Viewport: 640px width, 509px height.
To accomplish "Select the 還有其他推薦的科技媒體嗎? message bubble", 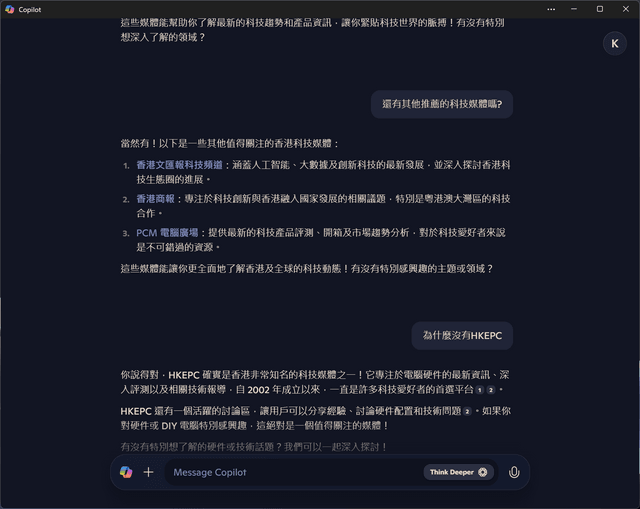I will click(442, 104).
